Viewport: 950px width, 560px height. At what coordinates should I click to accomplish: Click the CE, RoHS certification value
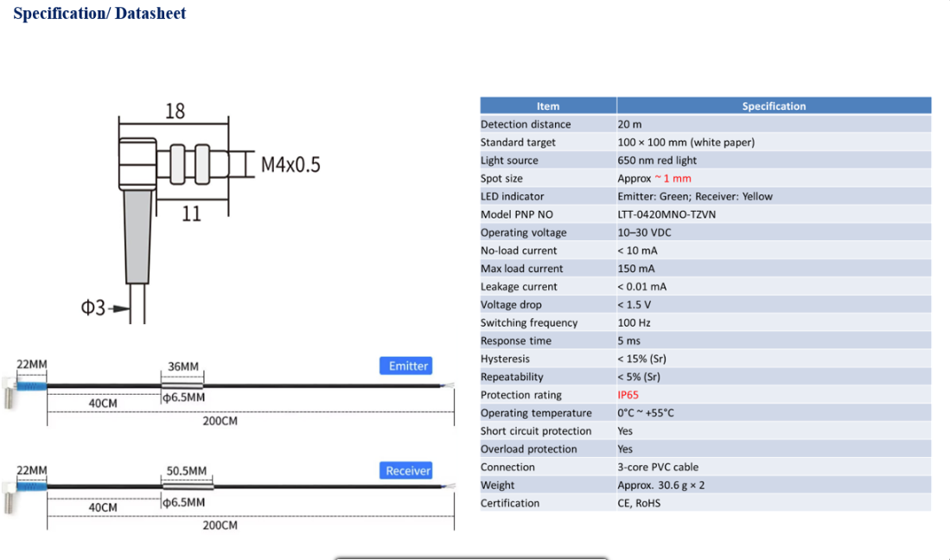pos(639,503)
